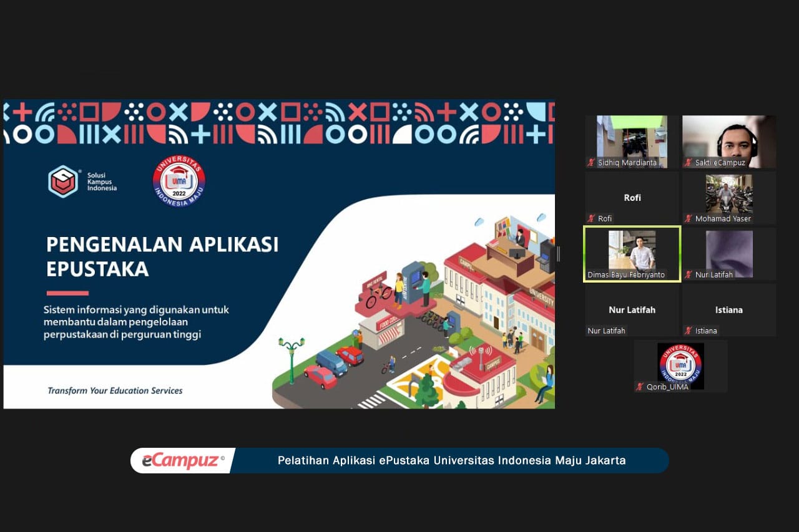Click the "Sakti eCampuz" name label

[x=720, y=163]
